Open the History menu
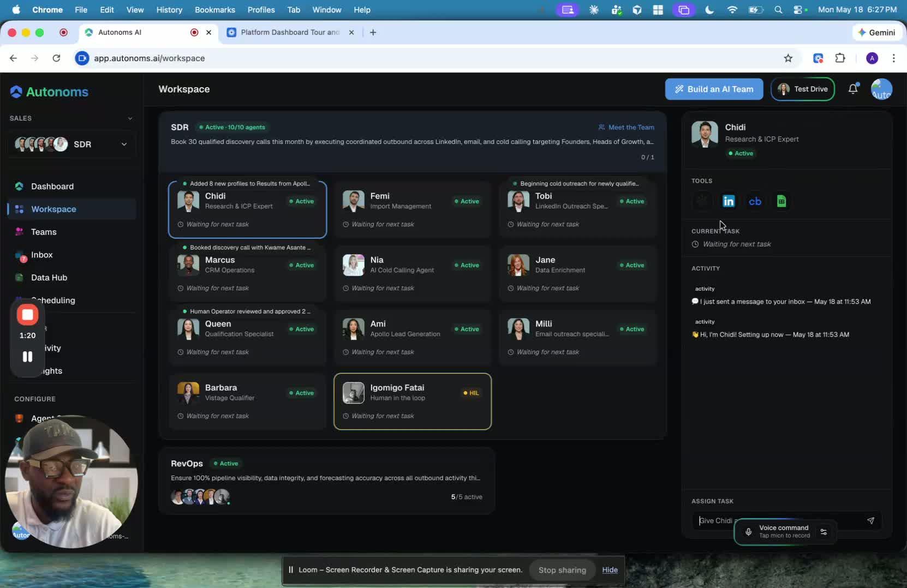Viewport: 907px width, 588px height. coord(169,10)
